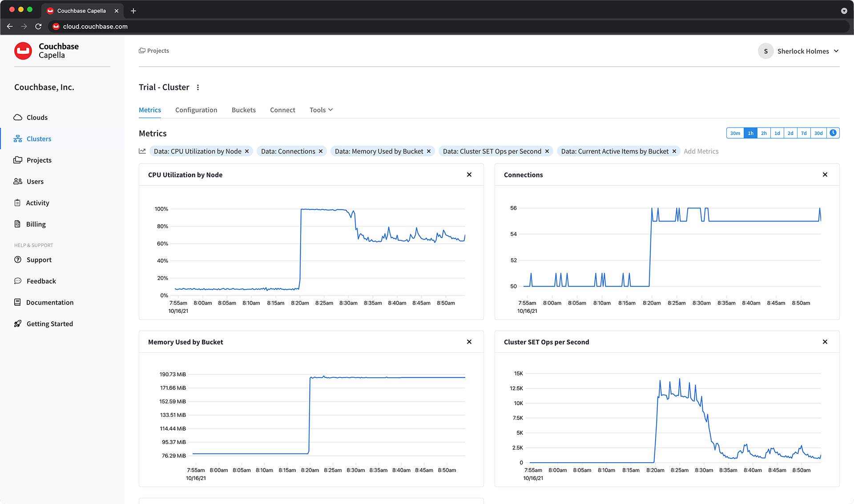Click the Add Metrics selector
854x504 pixels.
(x=701, y=152)
